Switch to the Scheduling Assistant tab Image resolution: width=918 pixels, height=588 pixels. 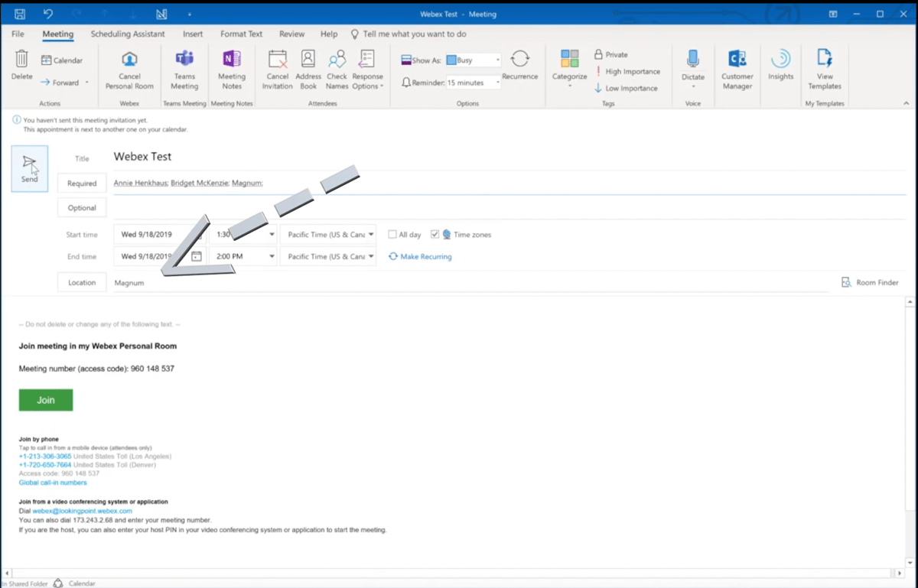point(128,34)
